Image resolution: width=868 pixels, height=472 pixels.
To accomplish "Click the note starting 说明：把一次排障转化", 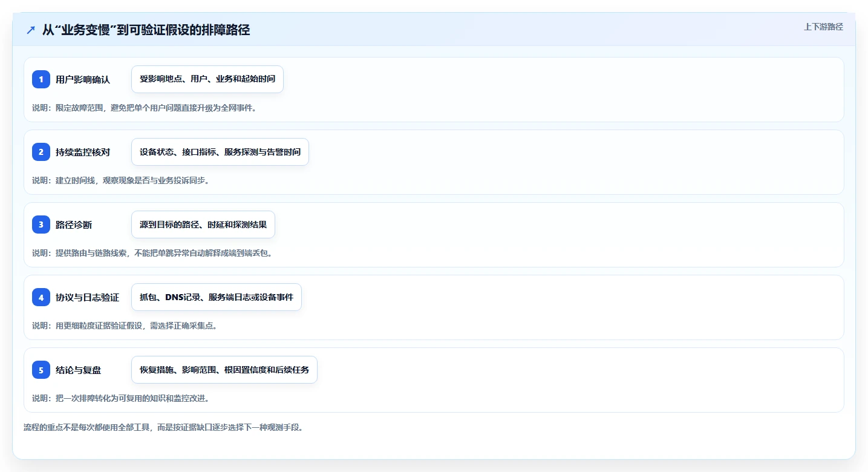I will (x=120, y=398).
